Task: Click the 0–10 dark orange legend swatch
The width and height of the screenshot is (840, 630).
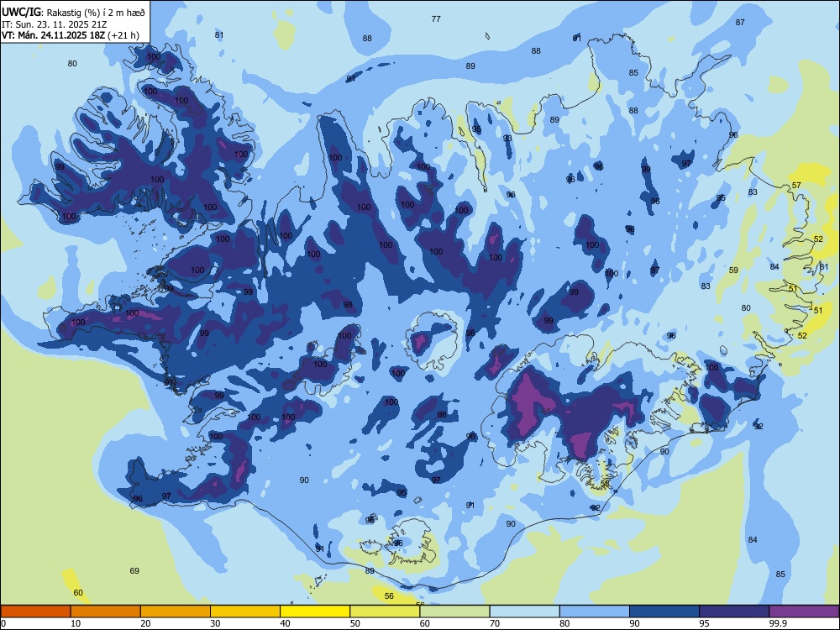Action: tap(35, 612)
